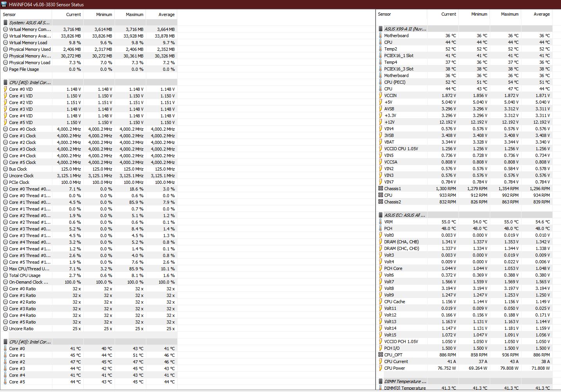Screen dimensions: 561x392
Task: Click the chip icon beside System: ASUS All S... group
Action: point(5,23)
